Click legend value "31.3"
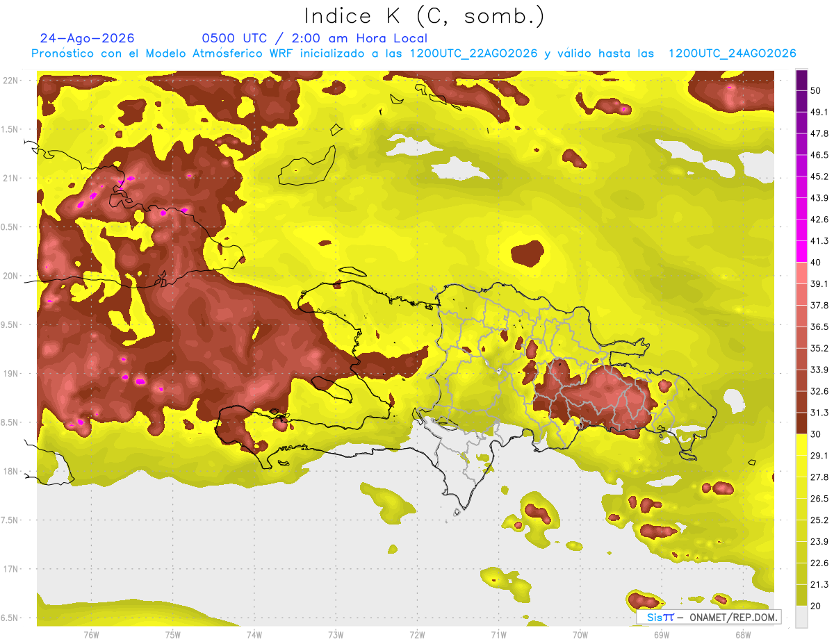Screen dimensions: 834x644 [819, 413]
